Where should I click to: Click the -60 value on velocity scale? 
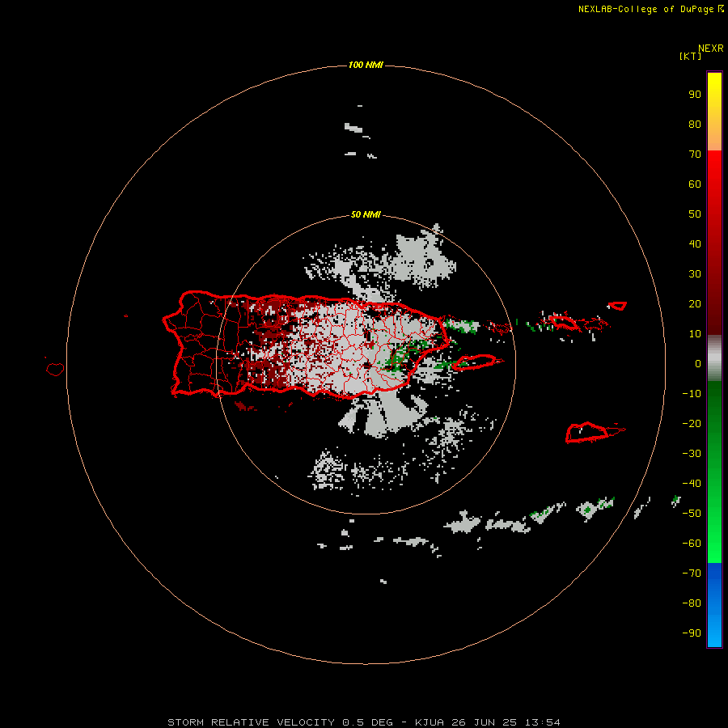coord(692,544)
